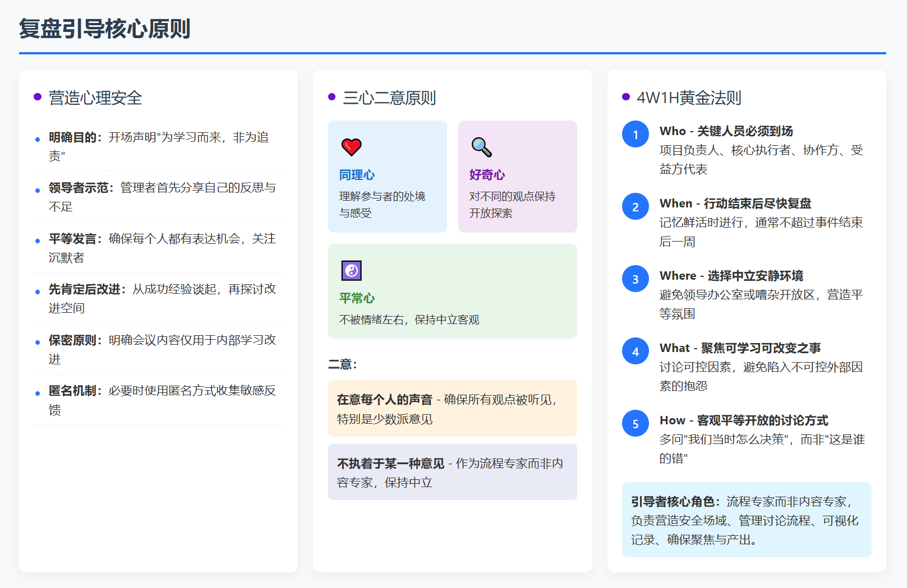
Task: Click the number 3 circle beside Where
Action: coord(635,279)
